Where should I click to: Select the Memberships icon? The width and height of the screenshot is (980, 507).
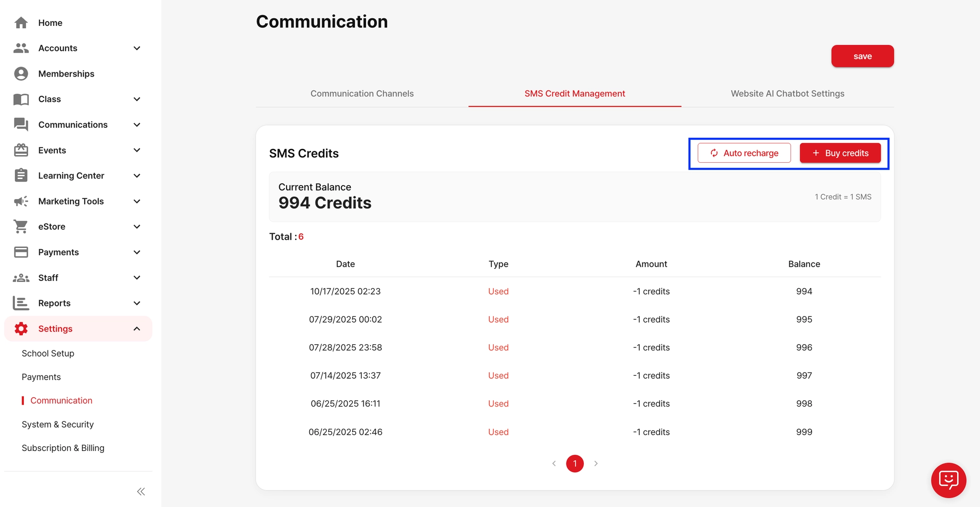pos(21,73)
